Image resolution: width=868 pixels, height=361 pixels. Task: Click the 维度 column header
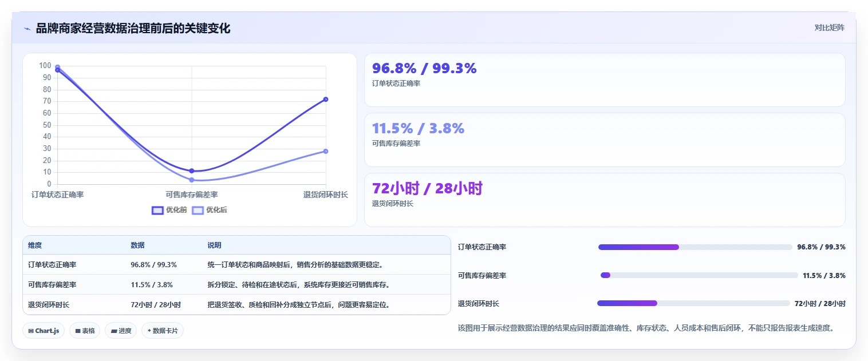35,245
